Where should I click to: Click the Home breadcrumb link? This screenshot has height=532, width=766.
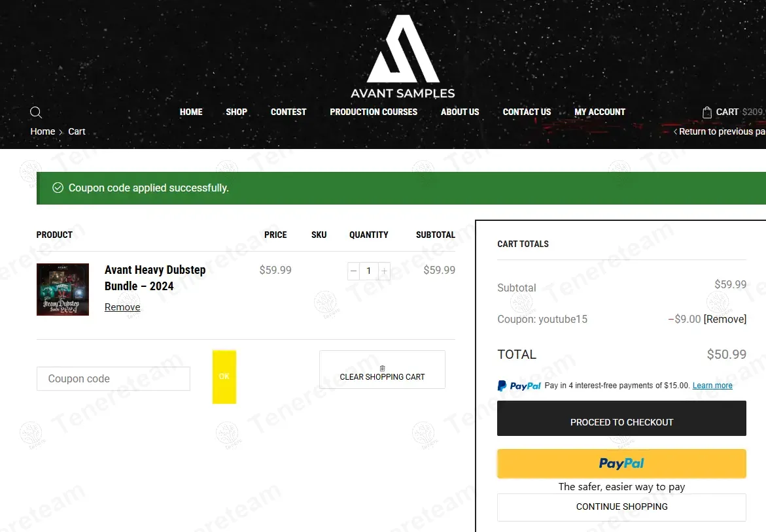(x=43, y=131)
